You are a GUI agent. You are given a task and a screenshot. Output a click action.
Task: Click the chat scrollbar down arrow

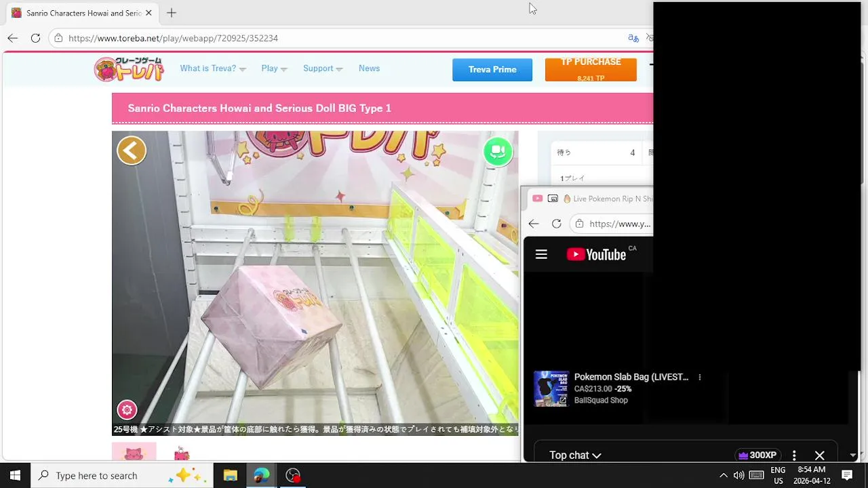[x=853, y=455]
